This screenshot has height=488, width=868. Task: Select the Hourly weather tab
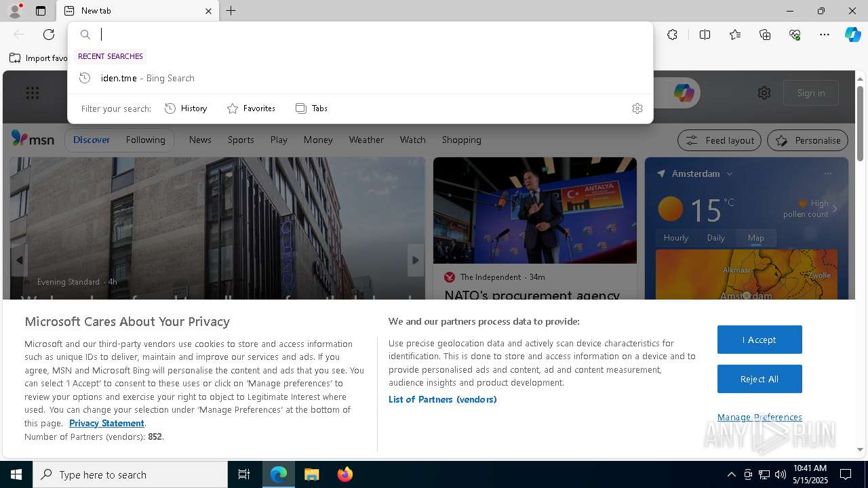click(x=675, y=237)
